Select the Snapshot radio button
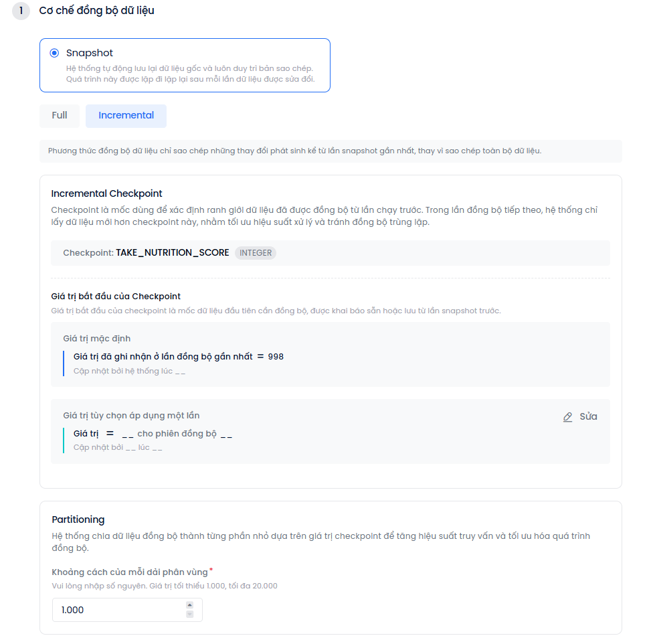651x644 pixels. (x=54, y=54)
